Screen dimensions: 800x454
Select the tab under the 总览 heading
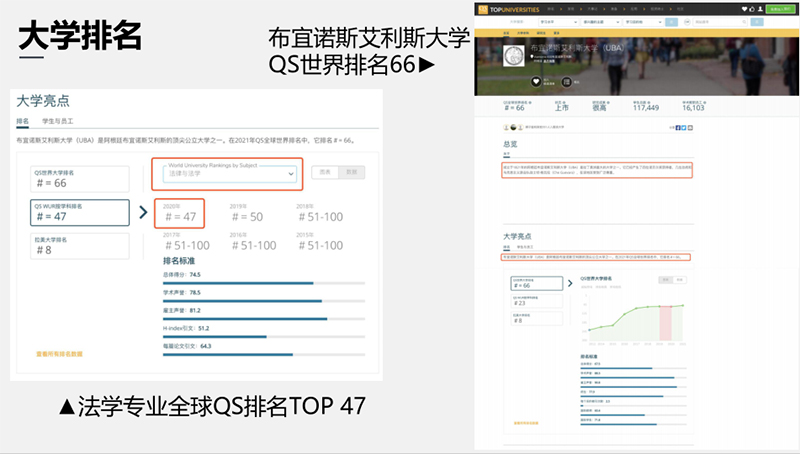507,154
